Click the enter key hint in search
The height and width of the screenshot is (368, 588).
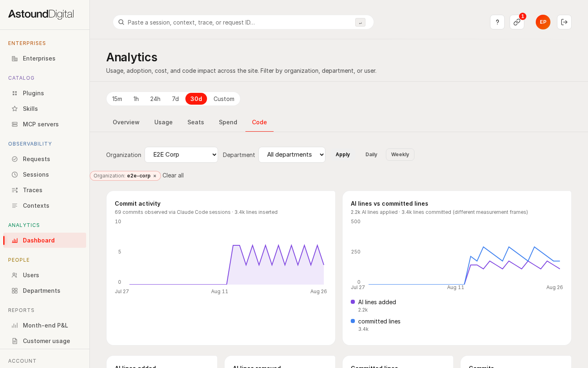coord(360,22)
